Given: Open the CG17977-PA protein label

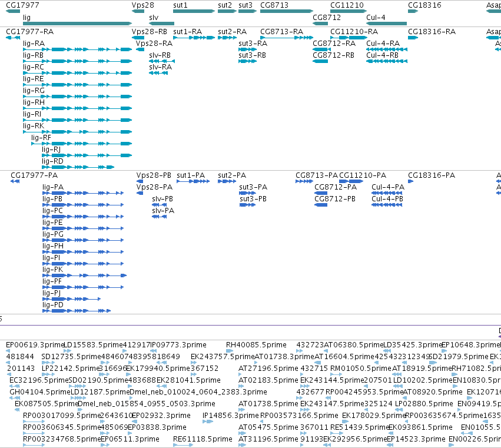Looking at the screenshot, I should [34, 175].
